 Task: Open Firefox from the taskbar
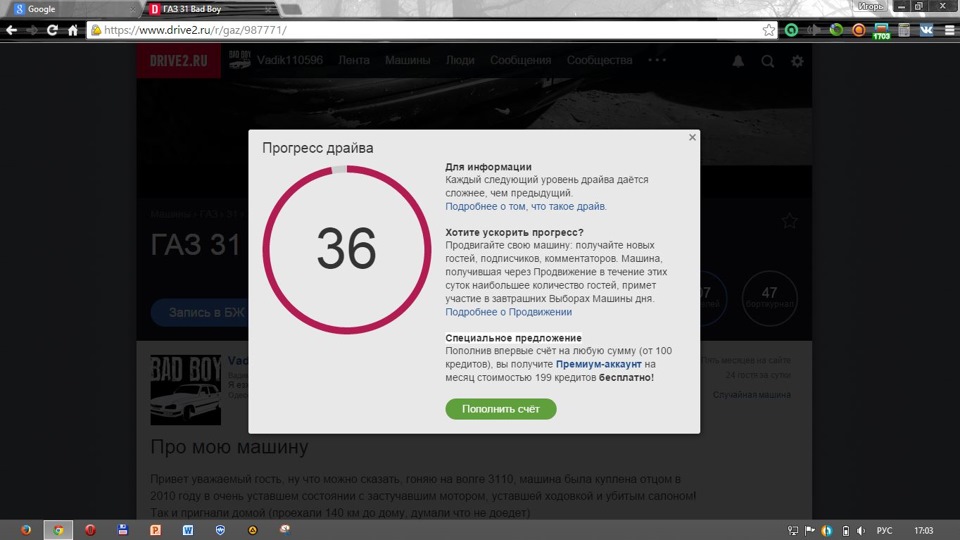[x=26, y=530]
